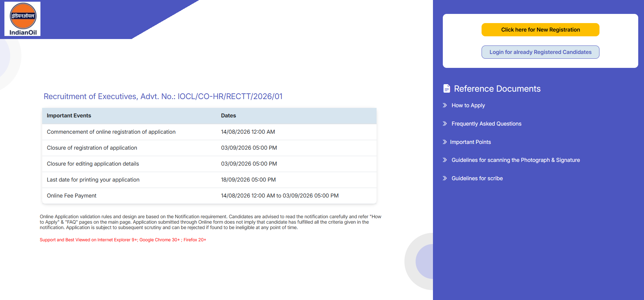This screenshot has height=300, width=644.
Task: Click the Dates column header
Action: pos(228,116)
